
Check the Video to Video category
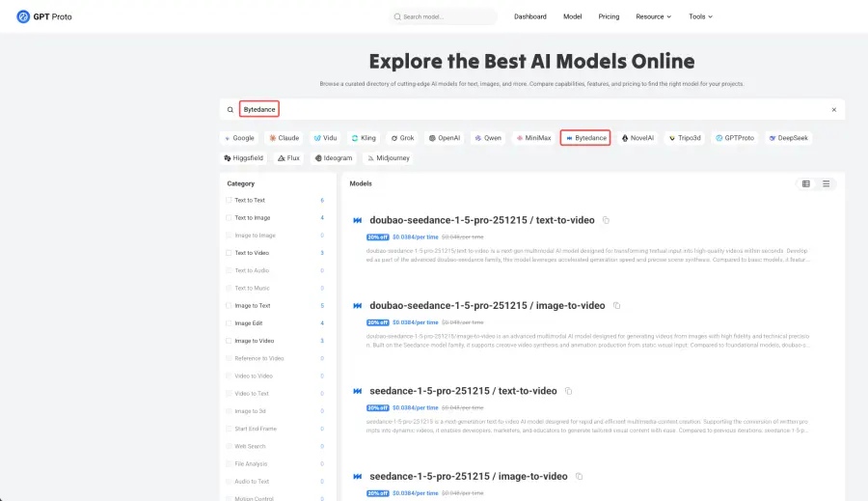[229, 376]
